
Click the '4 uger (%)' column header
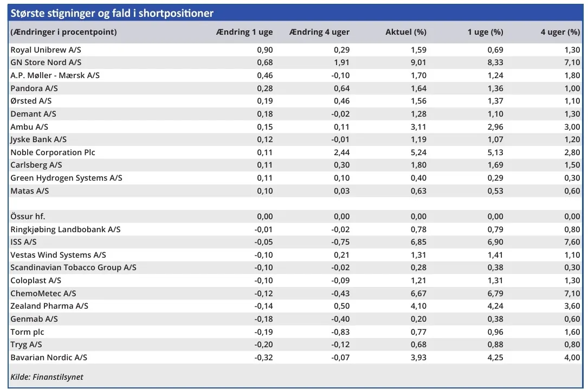point(560,32)
